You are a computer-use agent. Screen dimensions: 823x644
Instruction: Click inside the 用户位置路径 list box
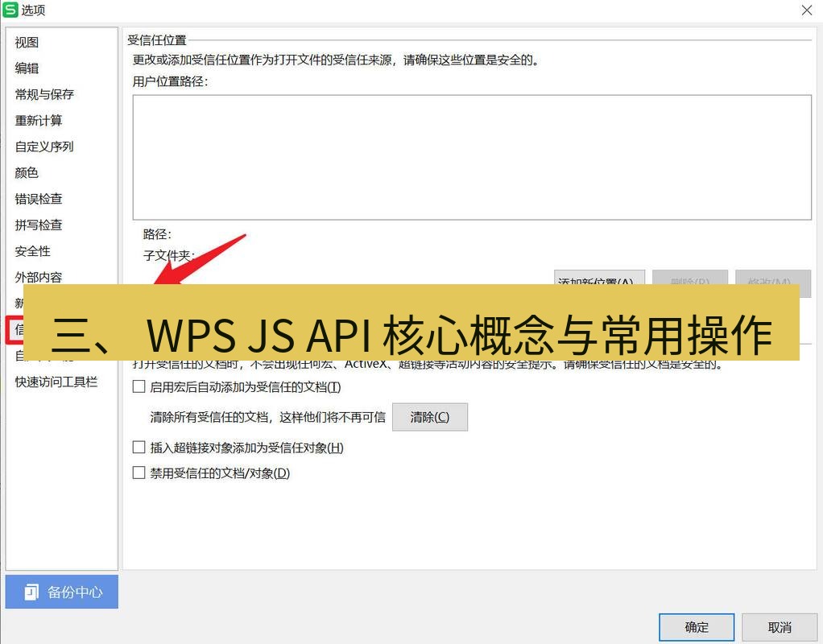click(x=472, y=158)
